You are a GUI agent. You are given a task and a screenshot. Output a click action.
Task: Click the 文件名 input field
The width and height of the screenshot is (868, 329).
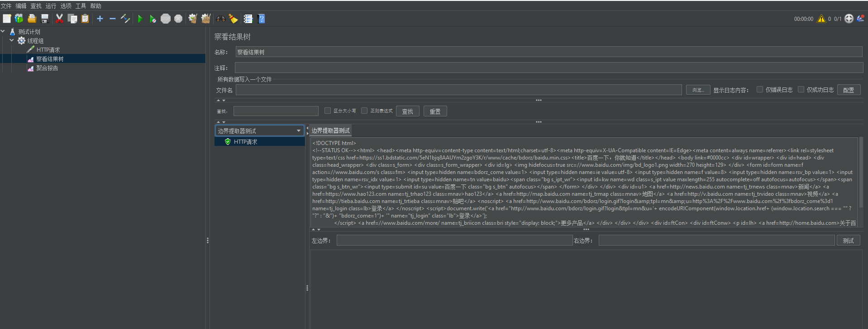[x=458, y=90]
